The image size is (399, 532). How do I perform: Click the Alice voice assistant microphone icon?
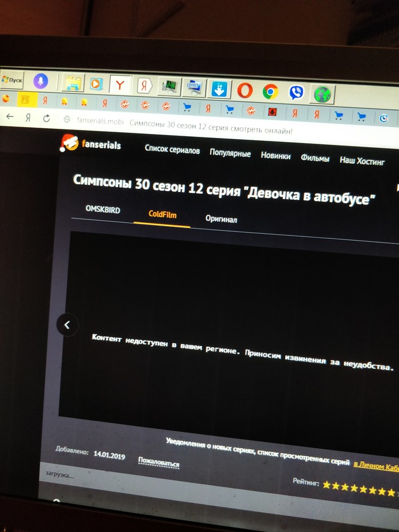coord(40,81)
